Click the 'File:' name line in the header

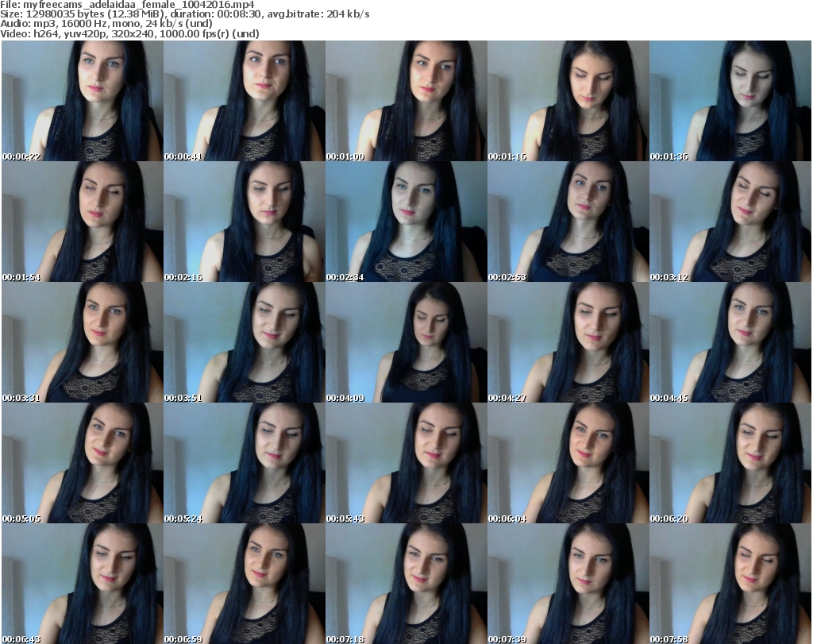[x=128, y=5]
